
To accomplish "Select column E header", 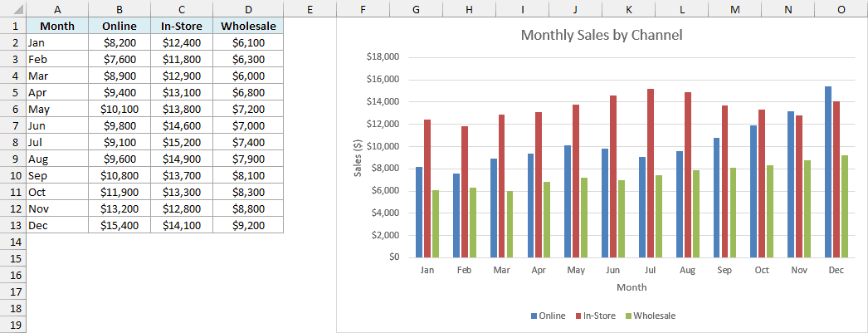I will pos(310,8).
